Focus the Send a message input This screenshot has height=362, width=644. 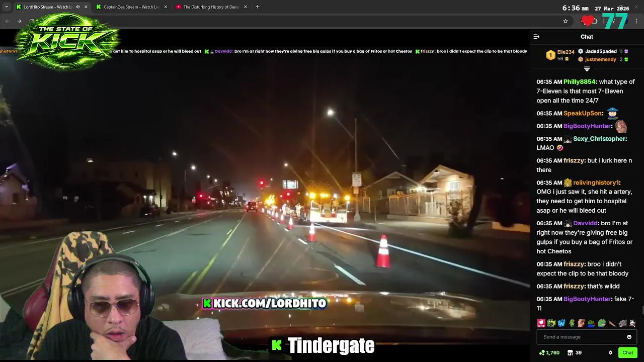(587, 337)
